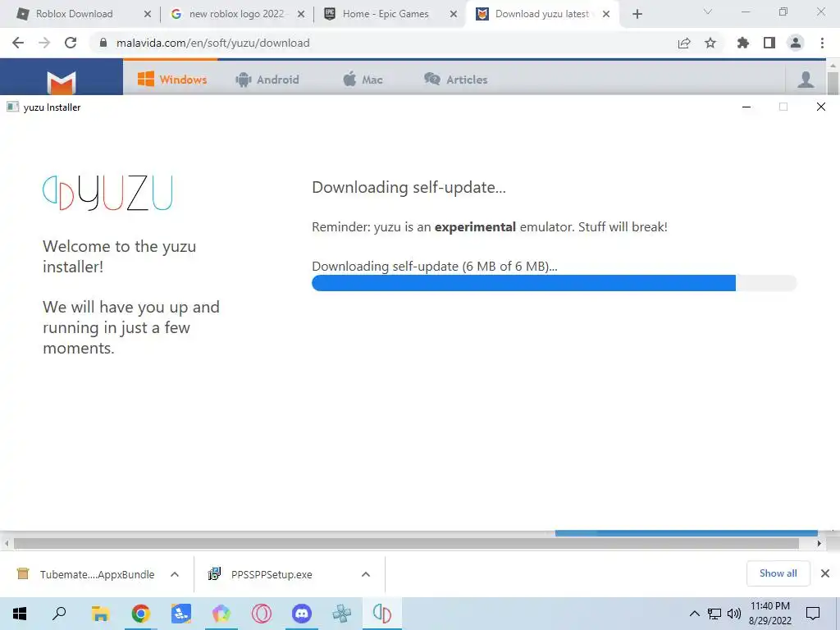Image resolution: width=840 pixels, height=630 pixels.
Task: Open taskbar search magnifier
Action: (59, 614)
